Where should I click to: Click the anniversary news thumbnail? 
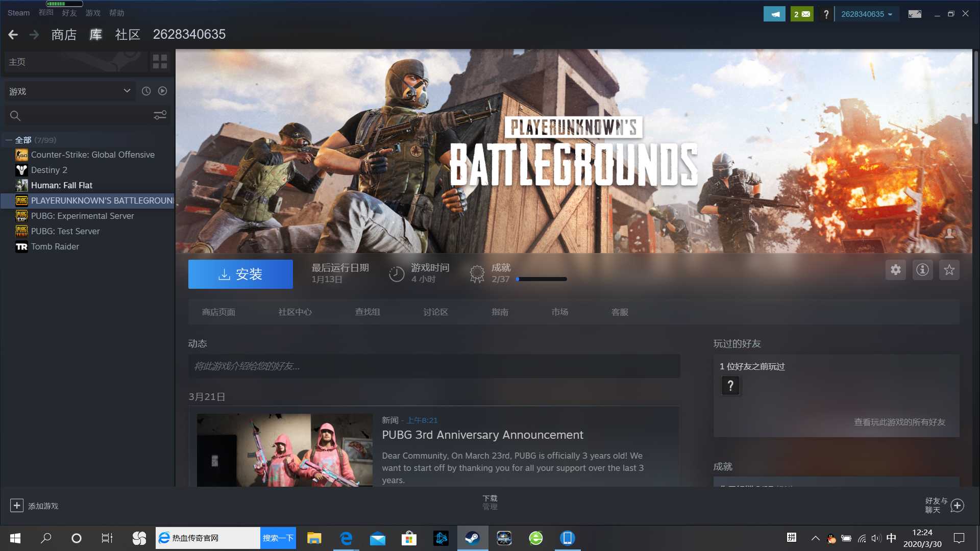click(285, 450)
